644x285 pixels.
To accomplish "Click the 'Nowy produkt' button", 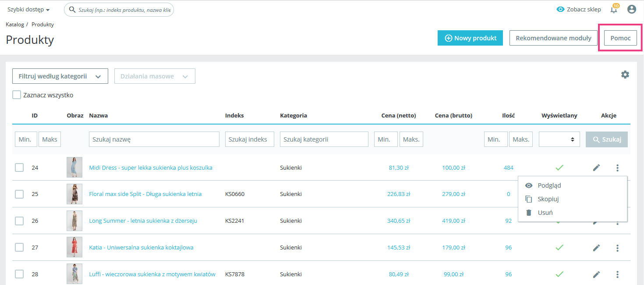I will 470,38.
